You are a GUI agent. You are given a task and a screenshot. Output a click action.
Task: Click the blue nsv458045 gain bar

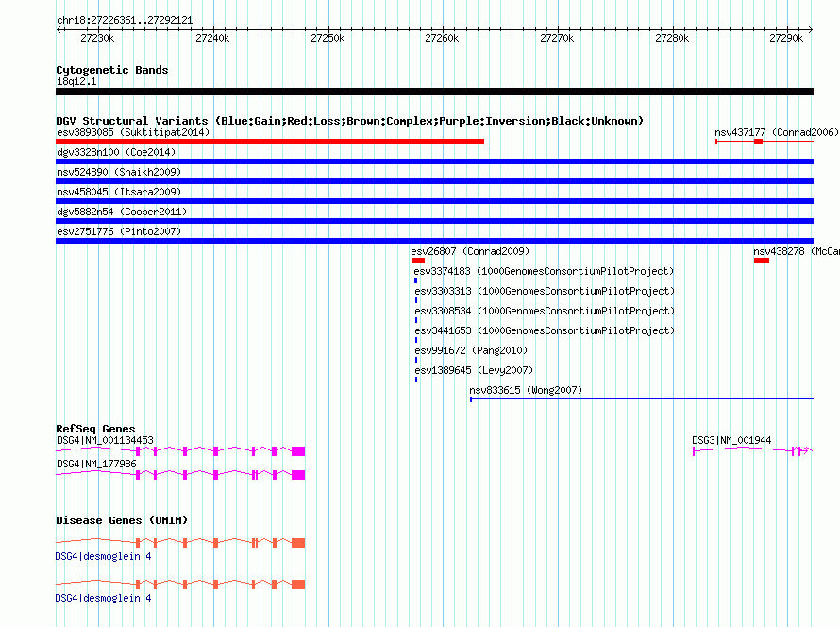434,201
